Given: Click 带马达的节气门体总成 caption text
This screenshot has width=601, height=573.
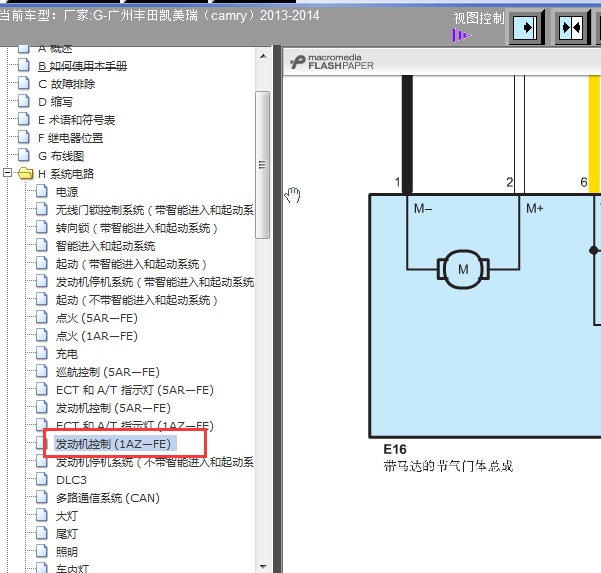Looking at the screenshot, I should (x=448, y=466).
